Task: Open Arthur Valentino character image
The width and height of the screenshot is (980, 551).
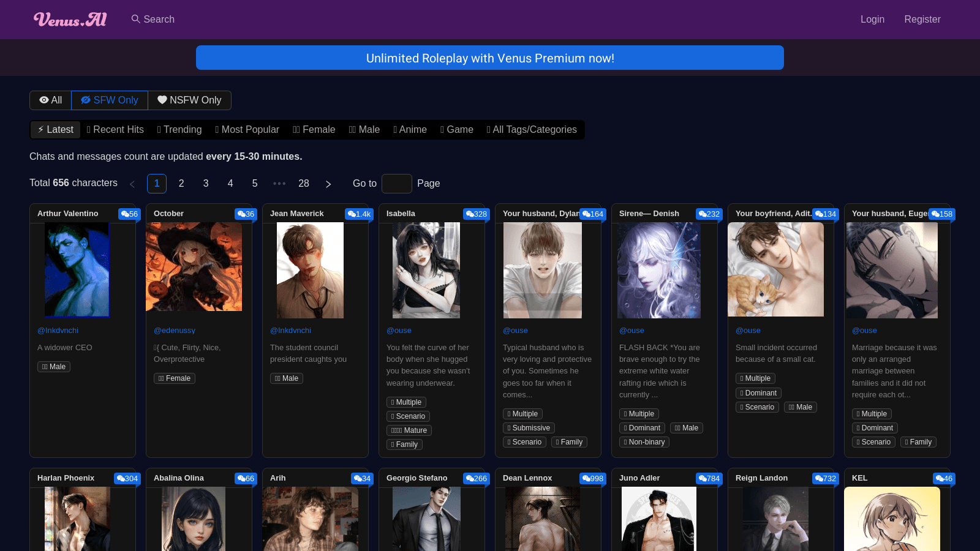Action: click(77, 270)
